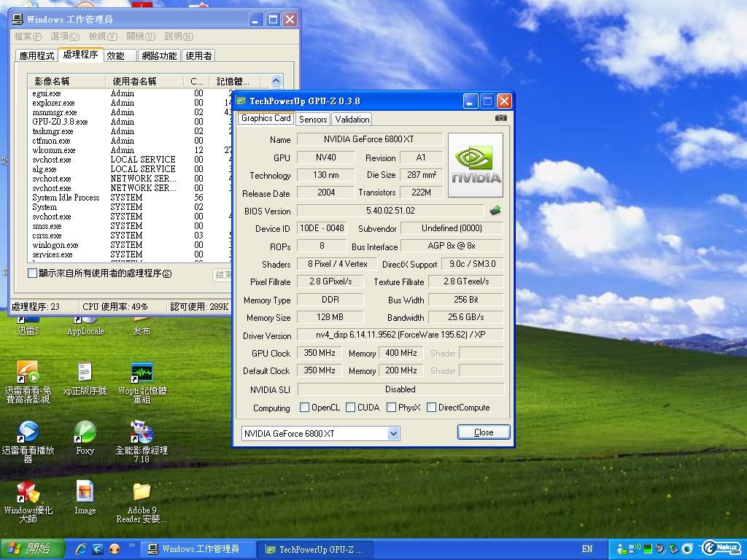Toggle the CUDA checkbox

coord(351,408)
